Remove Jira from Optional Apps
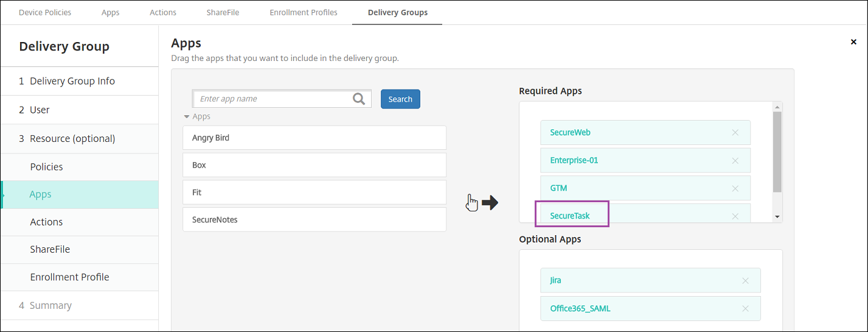Screen dimensions: 868x332 point(745,280)
